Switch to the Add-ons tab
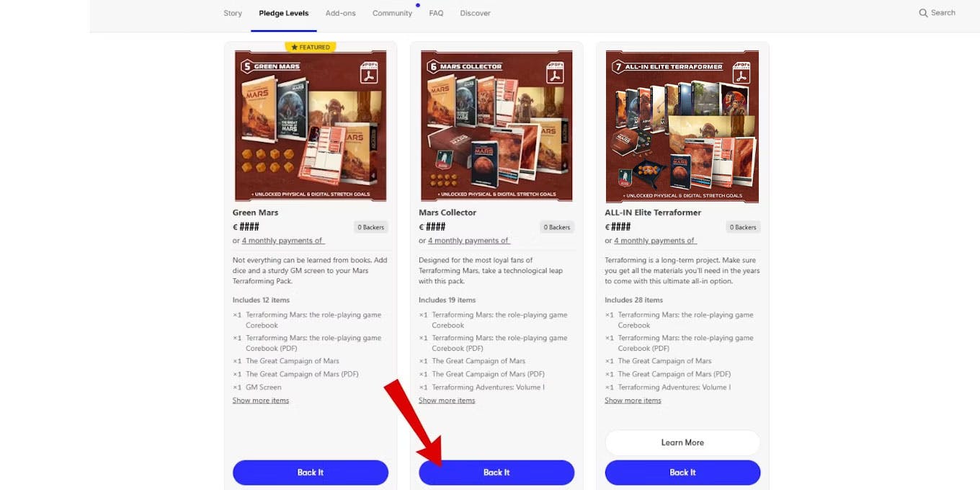 tap(340, 13)
